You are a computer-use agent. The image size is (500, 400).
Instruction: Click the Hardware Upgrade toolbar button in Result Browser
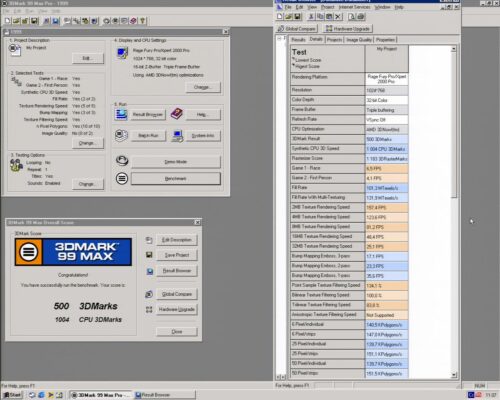348,29
